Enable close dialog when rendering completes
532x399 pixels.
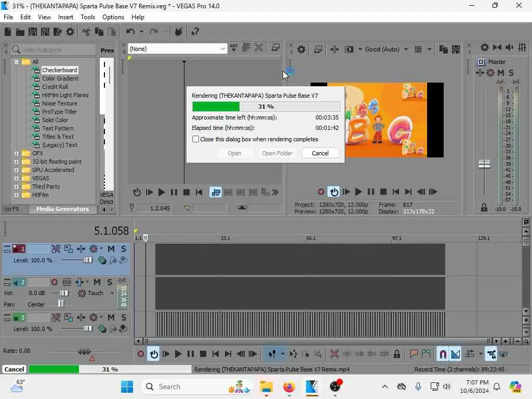[195, 139]
